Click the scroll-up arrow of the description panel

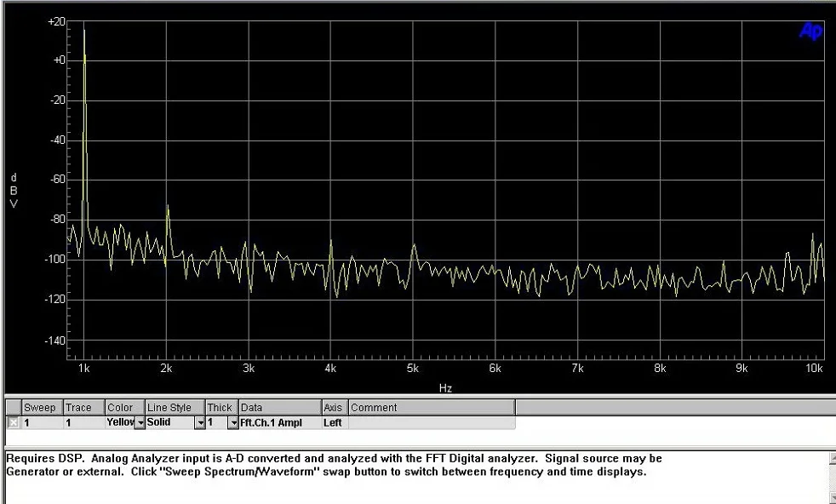point(833,458)
